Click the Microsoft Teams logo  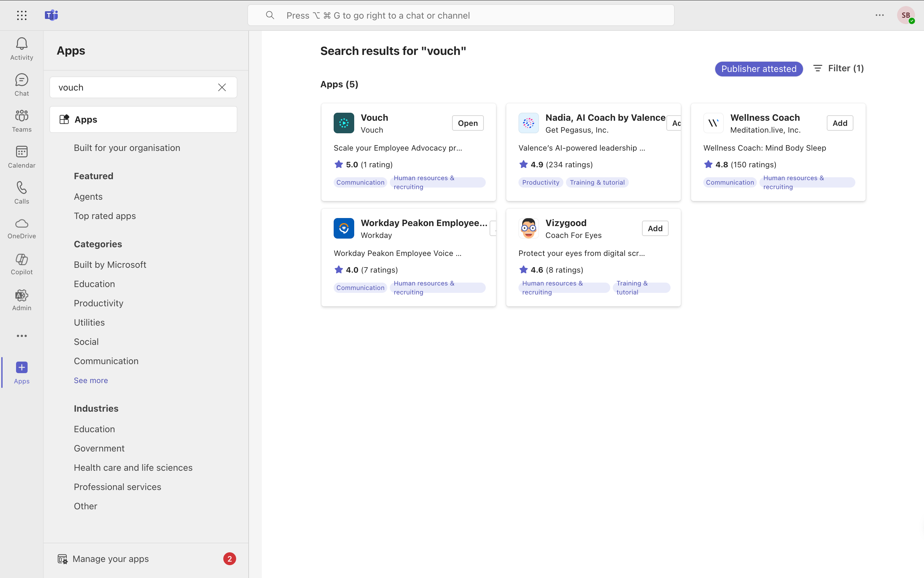[51, 15]
